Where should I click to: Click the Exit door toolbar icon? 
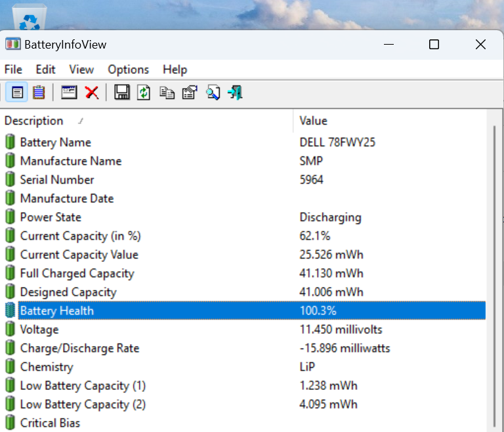(236, 93)
